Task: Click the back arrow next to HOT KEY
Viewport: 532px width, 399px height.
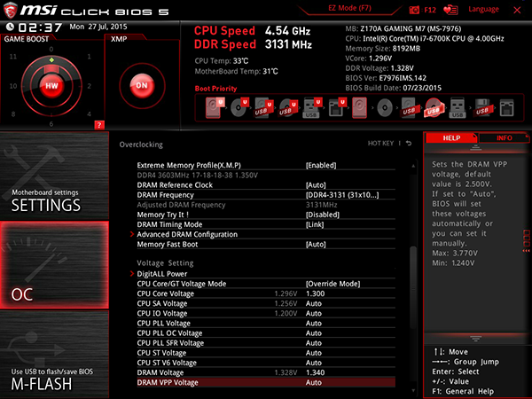Action: 409,143
